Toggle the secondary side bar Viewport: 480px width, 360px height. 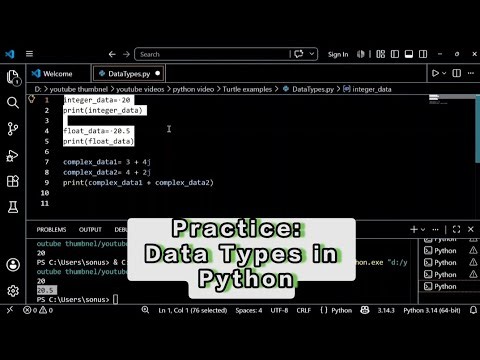[423, 54]
